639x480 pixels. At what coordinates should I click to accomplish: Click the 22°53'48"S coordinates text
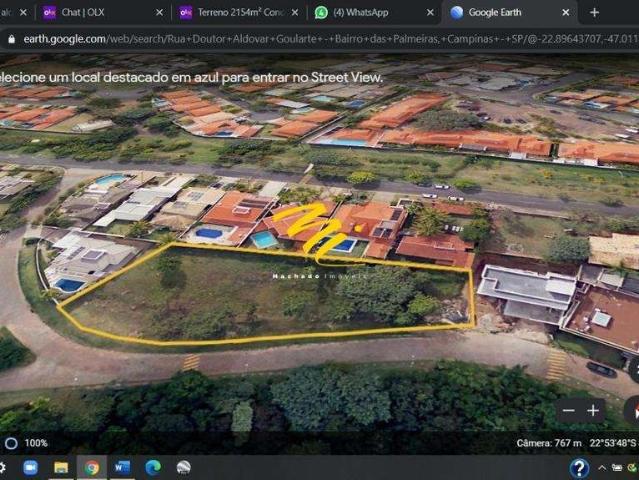613,443
